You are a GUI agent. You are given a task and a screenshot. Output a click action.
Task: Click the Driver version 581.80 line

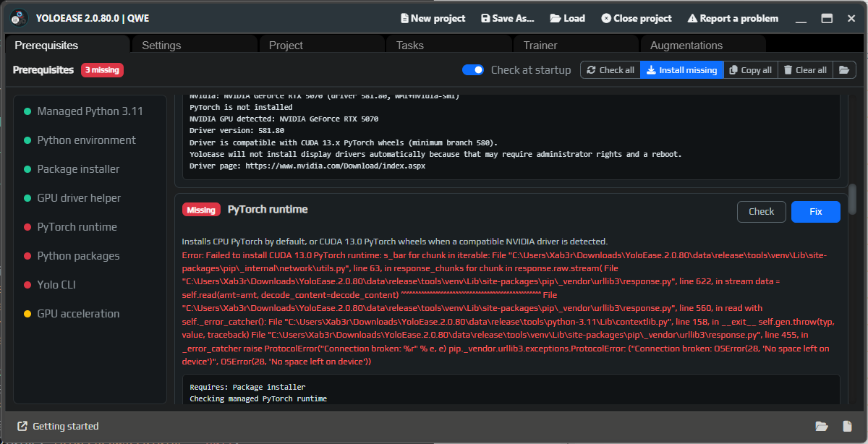coord(237,131)
